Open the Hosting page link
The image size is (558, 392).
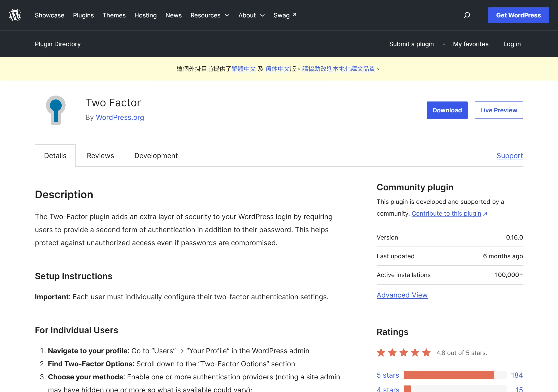pos(146,15)
